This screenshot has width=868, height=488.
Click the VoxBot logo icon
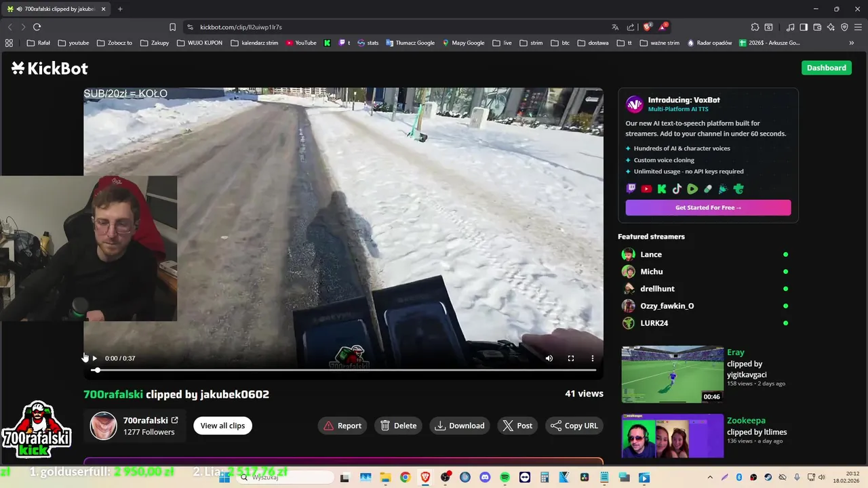(635, 104)
